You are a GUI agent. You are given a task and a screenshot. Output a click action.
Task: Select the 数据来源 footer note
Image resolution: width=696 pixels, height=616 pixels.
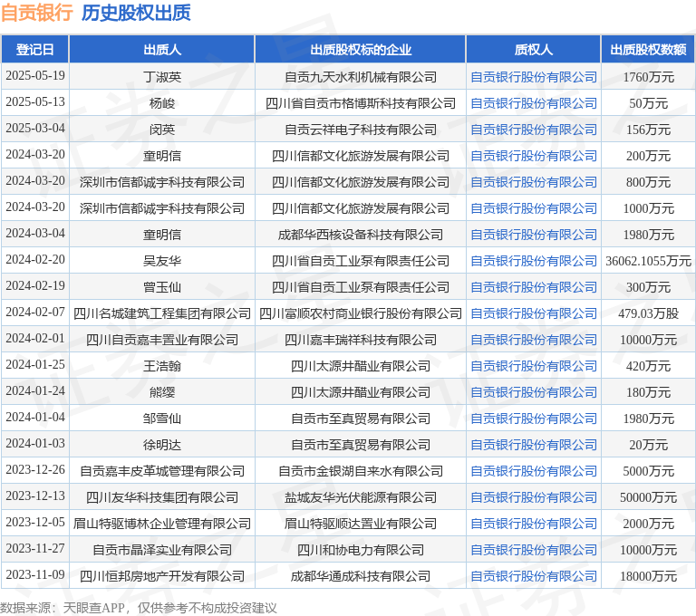click(x=139, y=608)
